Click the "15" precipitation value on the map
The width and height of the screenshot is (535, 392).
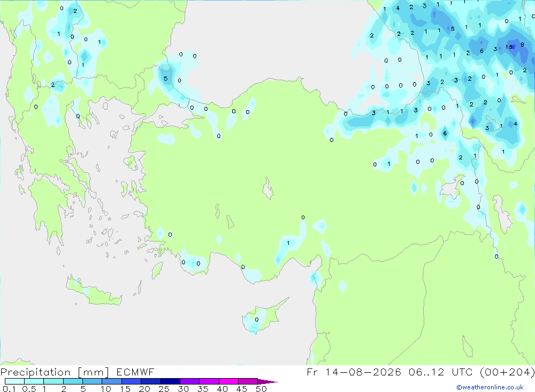tap(509, 47)
